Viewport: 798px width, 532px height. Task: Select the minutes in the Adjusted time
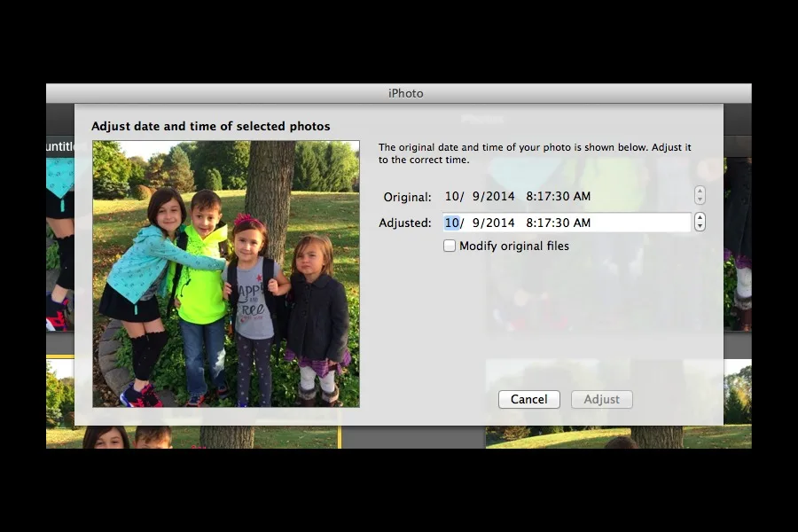[543, 223]
